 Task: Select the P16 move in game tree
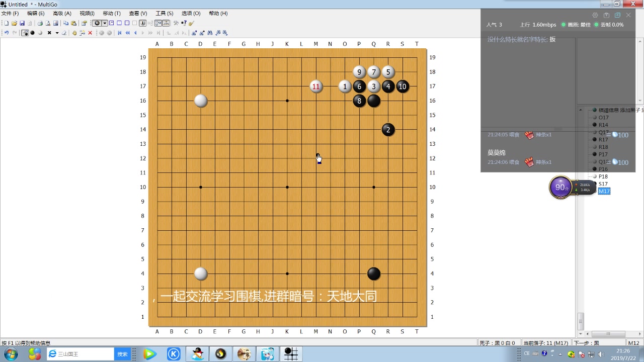tap(603, 169)
